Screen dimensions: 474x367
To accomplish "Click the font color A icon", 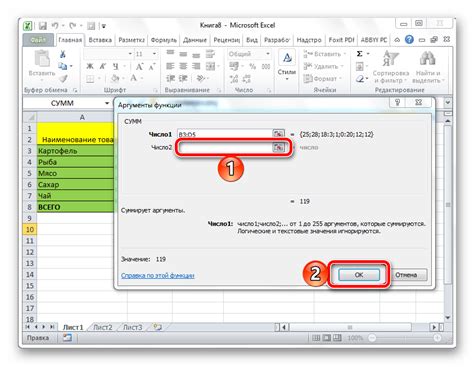I will tap(134, 79).
